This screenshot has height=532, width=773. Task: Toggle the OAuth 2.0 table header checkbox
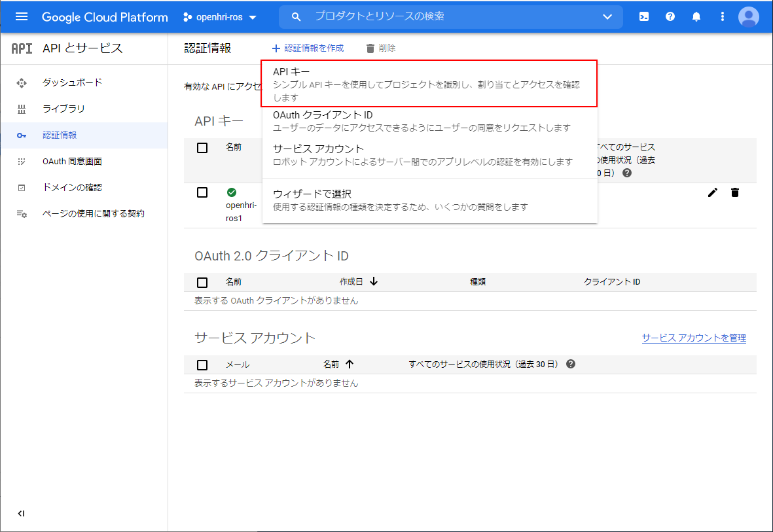[202, 283]
